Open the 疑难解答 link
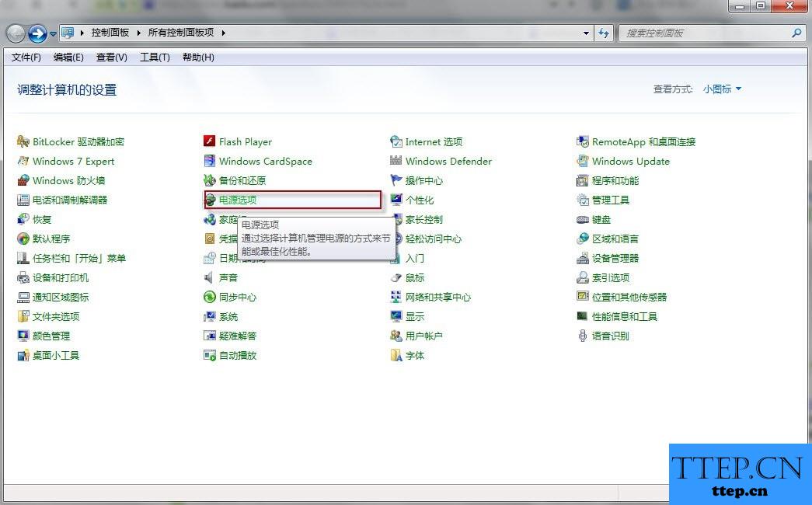 click(x=238, y=336)
